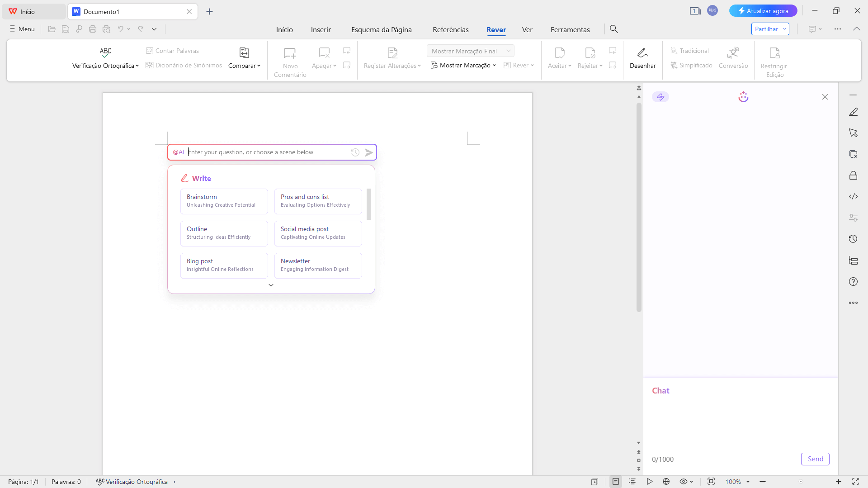Select the code embed icon in the sidebar

pos(854,196)
